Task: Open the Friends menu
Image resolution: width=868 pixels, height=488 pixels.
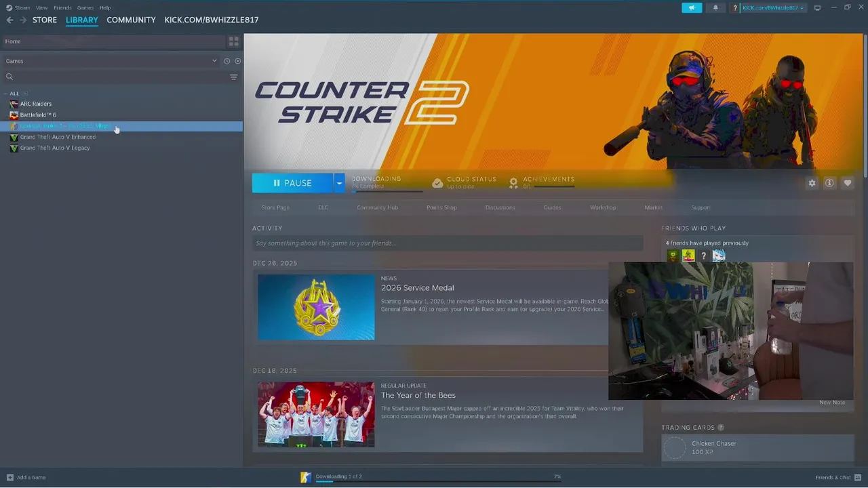Action: click(x=62, y=7)
